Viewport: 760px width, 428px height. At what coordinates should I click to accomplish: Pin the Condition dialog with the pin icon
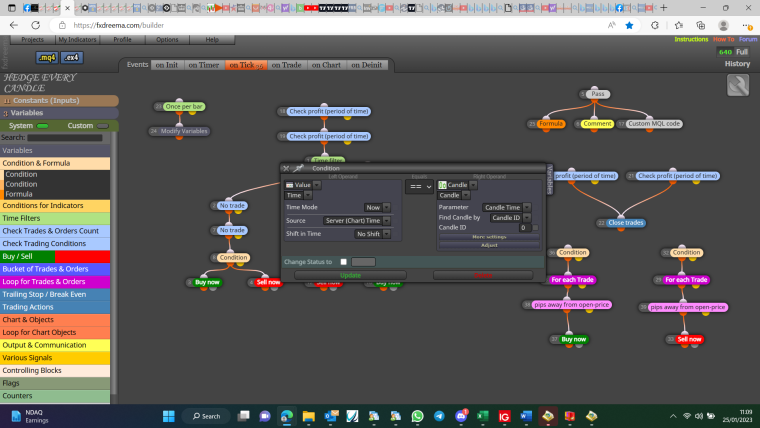point(299,168)
